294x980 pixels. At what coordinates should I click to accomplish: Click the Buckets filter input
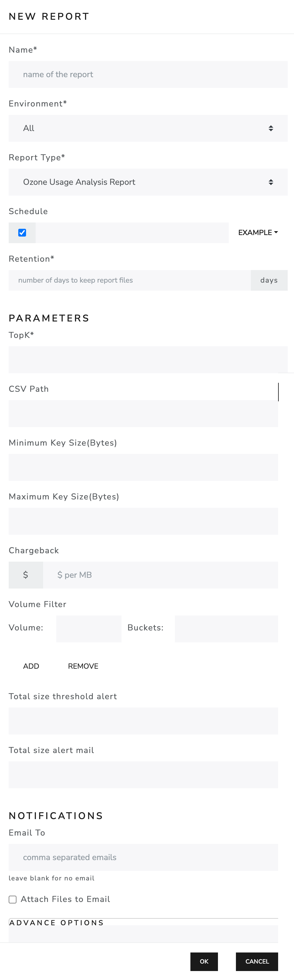coord(226,629)
